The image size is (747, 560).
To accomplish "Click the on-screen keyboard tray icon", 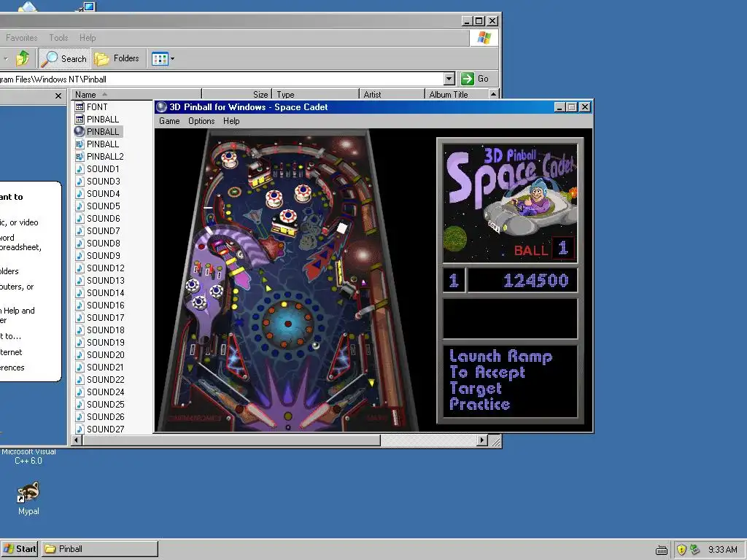I will click(x=661, y=550).
